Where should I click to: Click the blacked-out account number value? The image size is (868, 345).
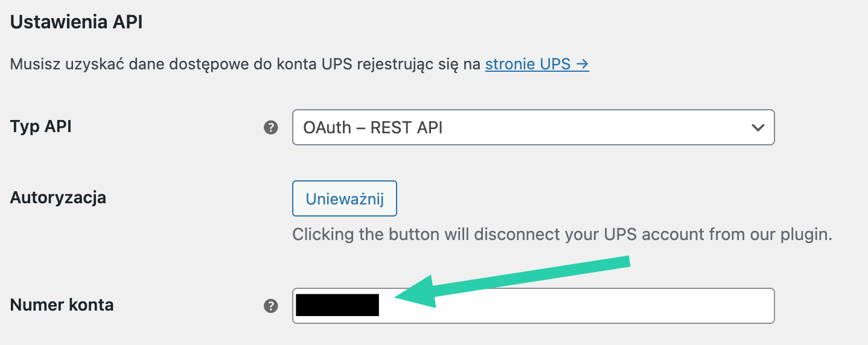pos(337,305)
